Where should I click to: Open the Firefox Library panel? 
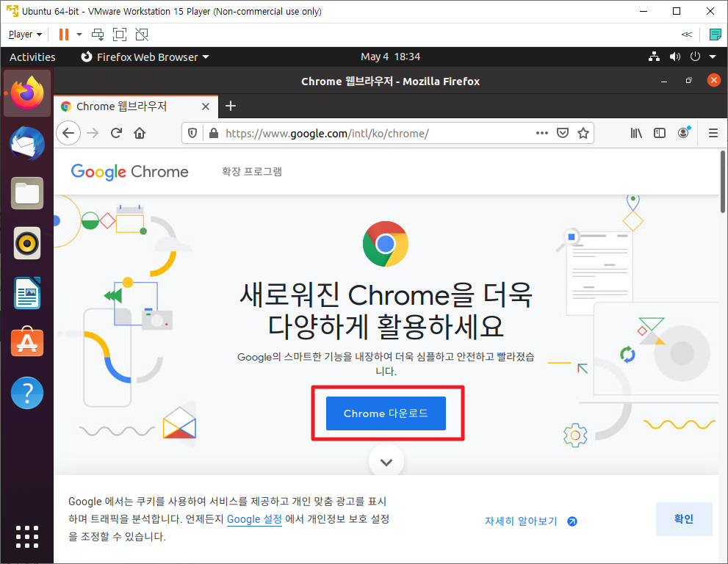tap(636, 133)
